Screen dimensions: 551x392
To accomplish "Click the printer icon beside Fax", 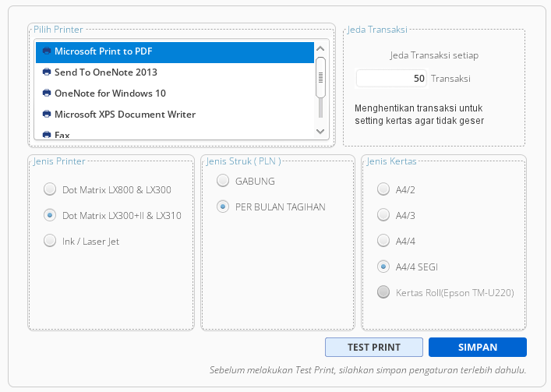I will (47, 135).
